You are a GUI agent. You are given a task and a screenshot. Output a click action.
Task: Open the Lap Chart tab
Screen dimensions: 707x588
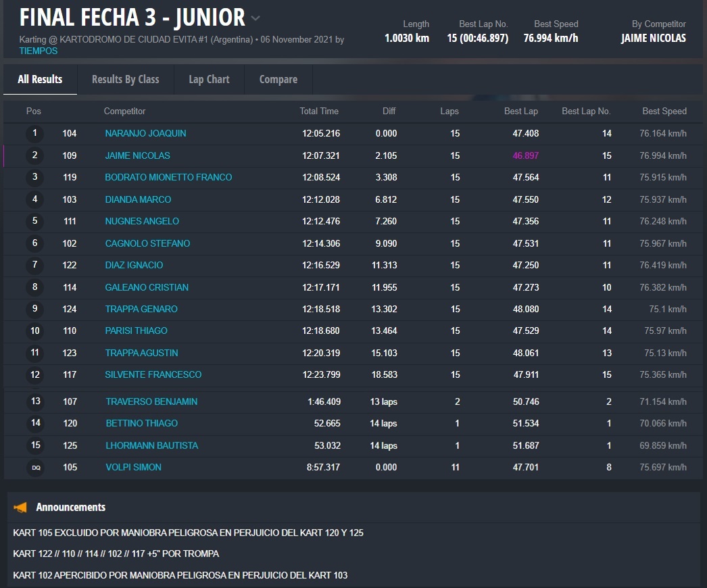(x=209, y=79)
